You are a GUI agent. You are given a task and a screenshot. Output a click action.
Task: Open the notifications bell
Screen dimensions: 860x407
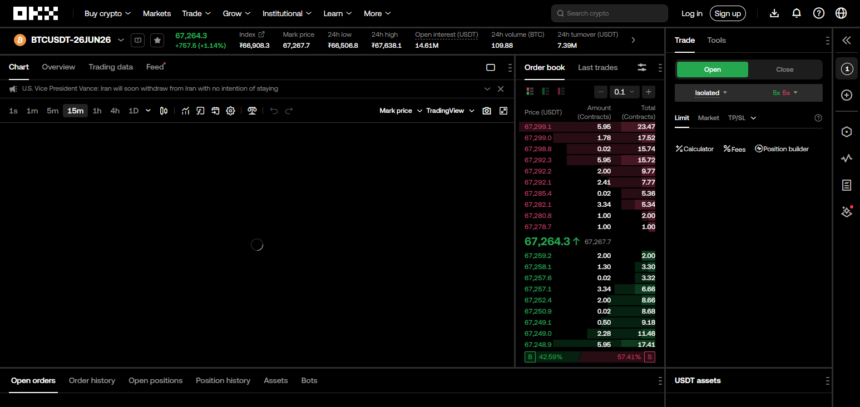point(796,13)
